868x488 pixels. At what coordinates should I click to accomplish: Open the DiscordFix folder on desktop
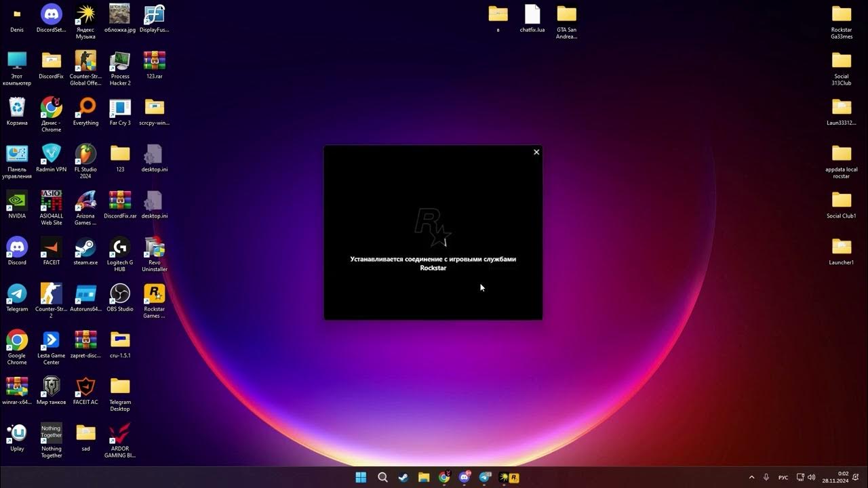pos(52,65)
